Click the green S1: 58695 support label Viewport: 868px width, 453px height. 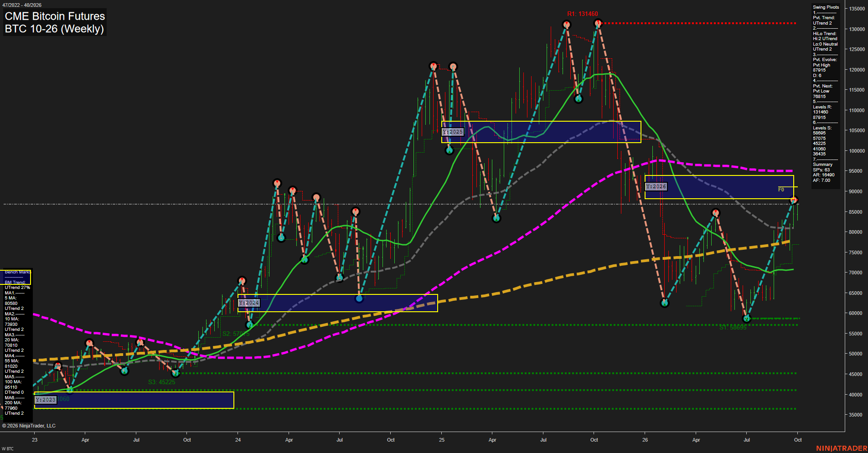tap(733, 327)
